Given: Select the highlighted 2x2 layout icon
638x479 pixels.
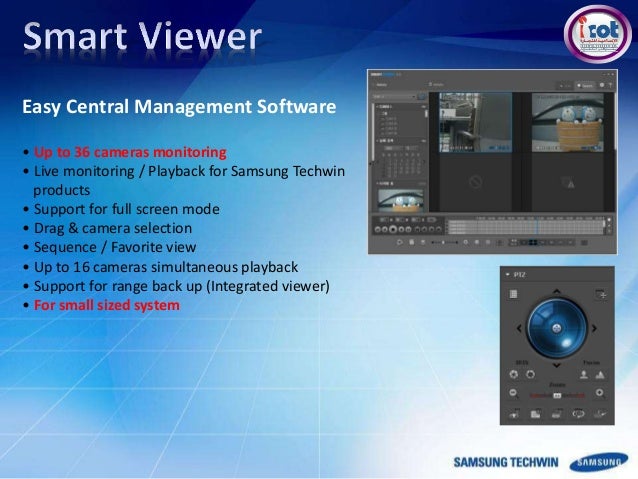Looking at the screenshot, I should [532, 243].
